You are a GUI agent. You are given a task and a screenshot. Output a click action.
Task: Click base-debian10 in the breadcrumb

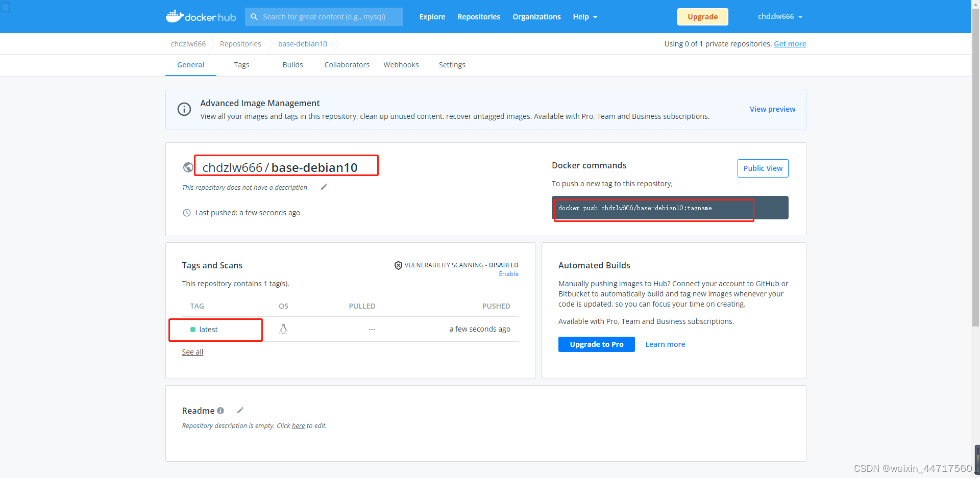click(303, 44)
